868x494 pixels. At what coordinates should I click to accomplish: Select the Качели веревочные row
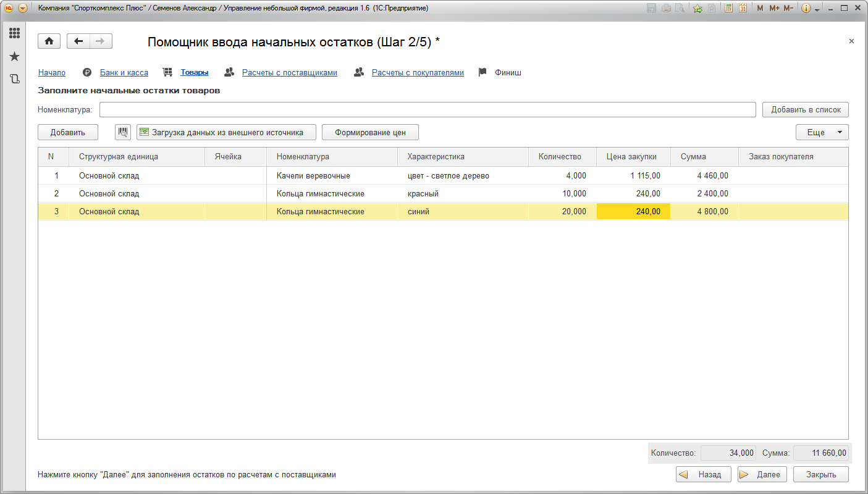(x=313, y=175)
